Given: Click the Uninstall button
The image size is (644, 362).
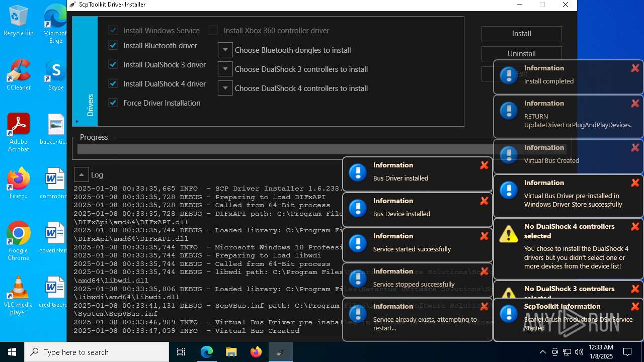Looking at the screenshot, I should (522, 54).
